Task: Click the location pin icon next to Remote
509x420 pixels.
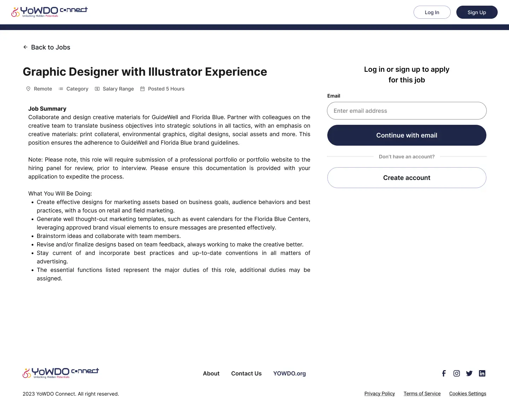Action: coord(28,89)
